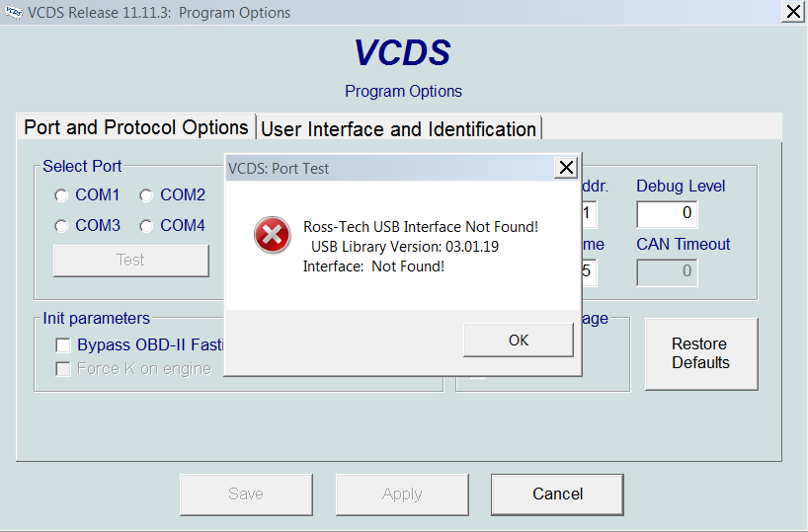The height and width of the screenshot is (532, 808).
Task: Click the Test port button
Action: (x=130, y=261)
